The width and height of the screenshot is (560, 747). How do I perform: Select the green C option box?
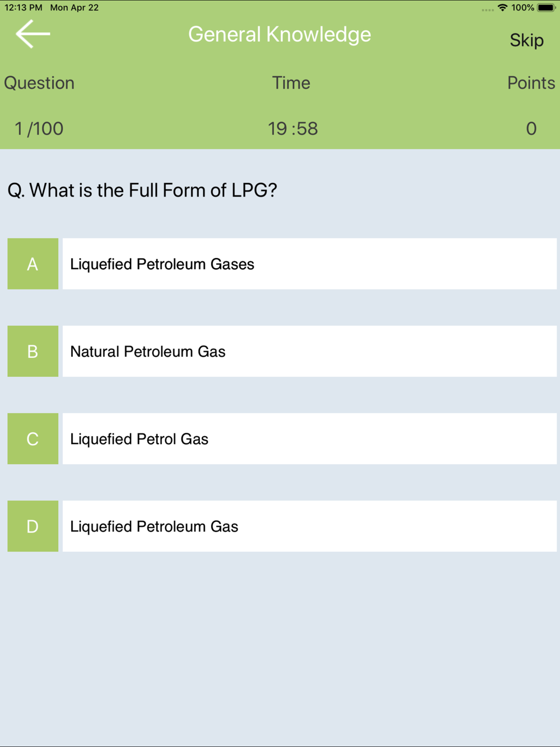coord(33,438)
